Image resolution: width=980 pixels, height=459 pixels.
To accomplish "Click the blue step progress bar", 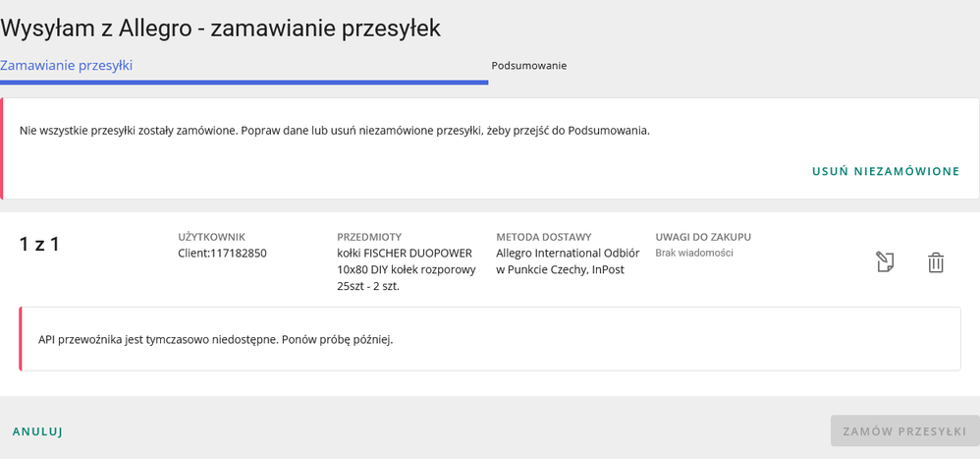I will [x=244, y=83].
